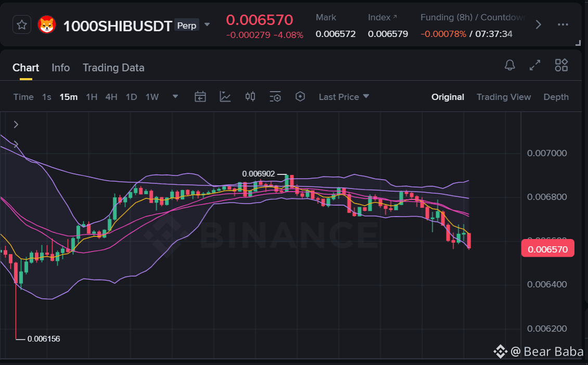This screenshot has width=588, height=365.
Task: Click the 0.006200 price axis label
Action: pyautogui.click(x=547, y=329)
